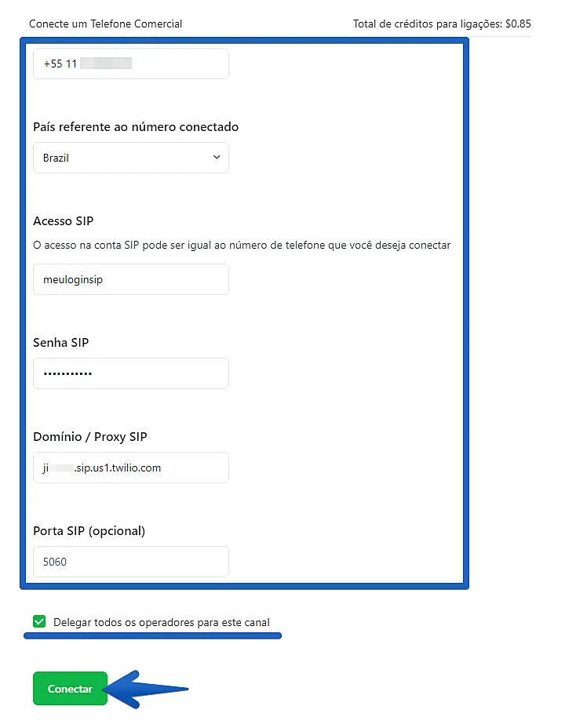Click the Domínio / Proxy SIP twilio.com field
Image resolution: width=565 pixels, height=728 pixels.
[130, 468]
